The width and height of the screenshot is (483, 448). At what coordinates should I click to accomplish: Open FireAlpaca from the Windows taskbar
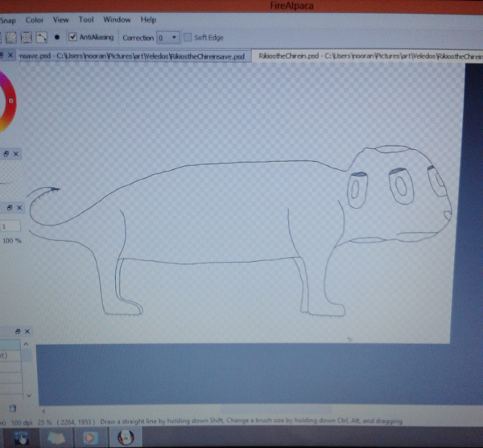pos(125,438)
